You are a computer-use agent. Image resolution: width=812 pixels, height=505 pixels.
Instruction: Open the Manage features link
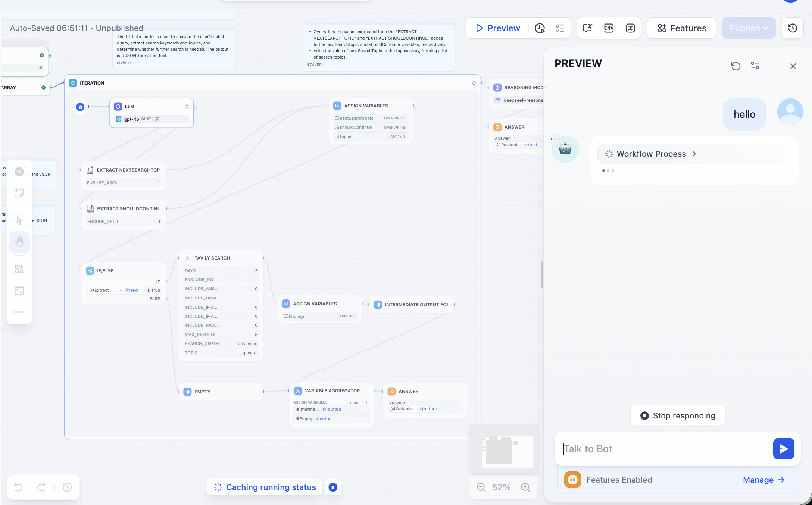(x=763, y=480)
